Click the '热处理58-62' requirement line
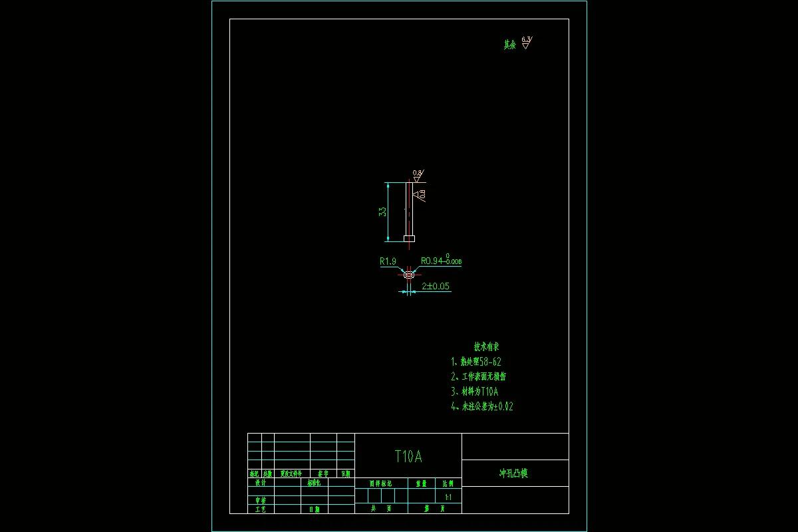This screenshot has width=798, height=532. tap(476, 362)
